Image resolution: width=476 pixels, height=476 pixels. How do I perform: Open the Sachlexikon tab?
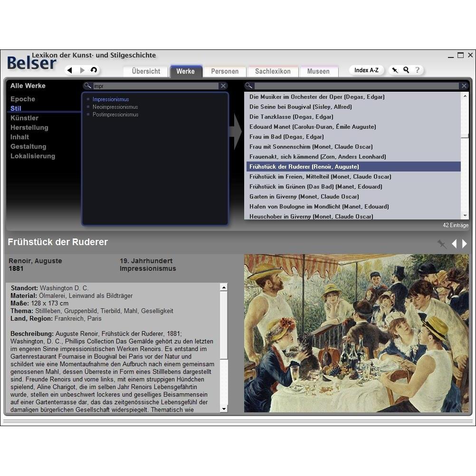(x=273, y=71)
